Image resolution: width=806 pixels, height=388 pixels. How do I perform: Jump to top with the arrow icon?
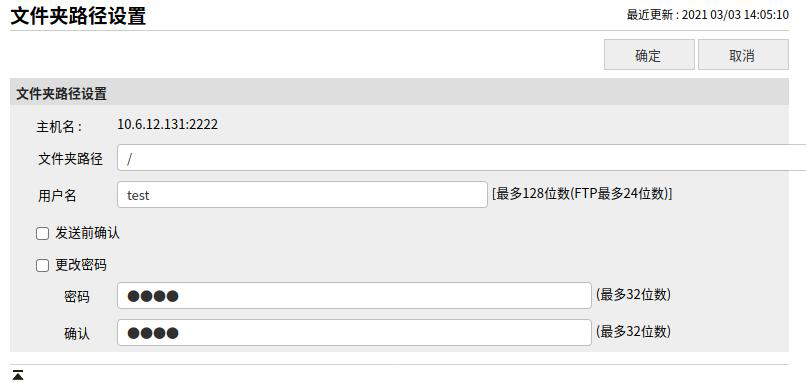[17, 375]
